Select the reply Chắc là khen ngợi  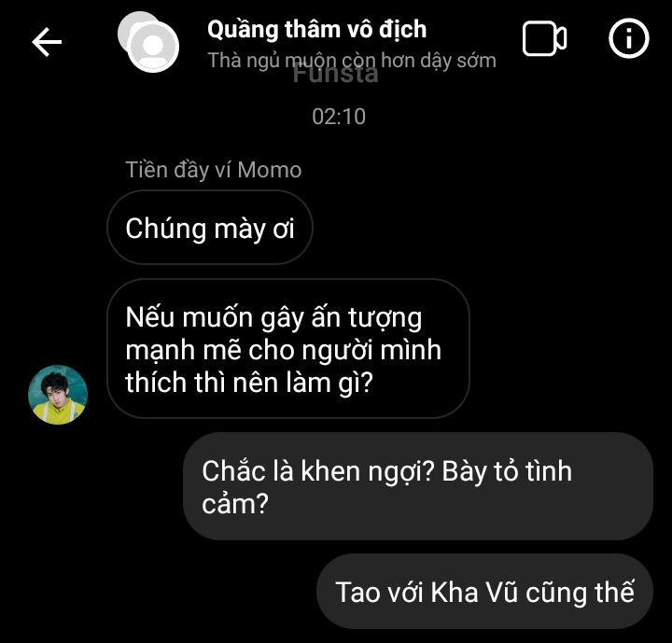coord(418,486)
